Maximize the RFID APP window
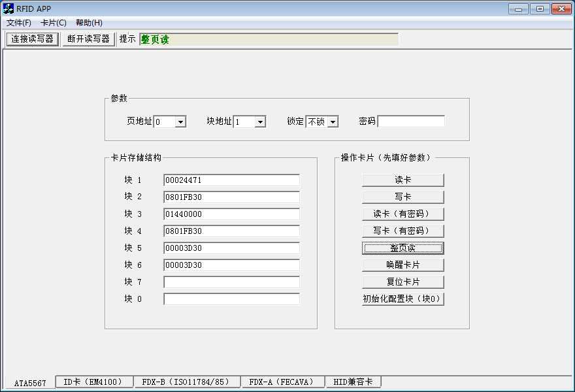 pyautogui.click(x=540, y=8)
